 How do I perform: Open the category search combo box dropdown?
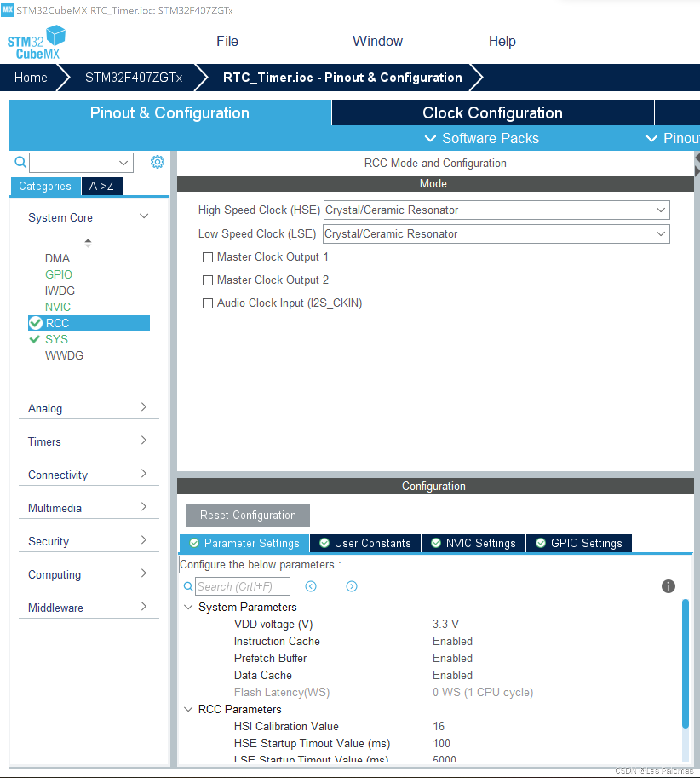tap(123, 163)
